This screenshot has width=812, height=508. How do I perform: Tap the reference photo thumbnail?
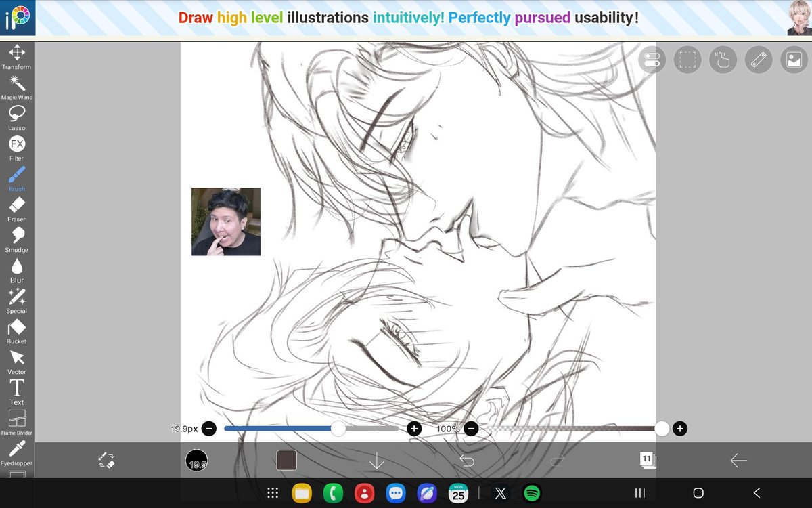(226, 221)
